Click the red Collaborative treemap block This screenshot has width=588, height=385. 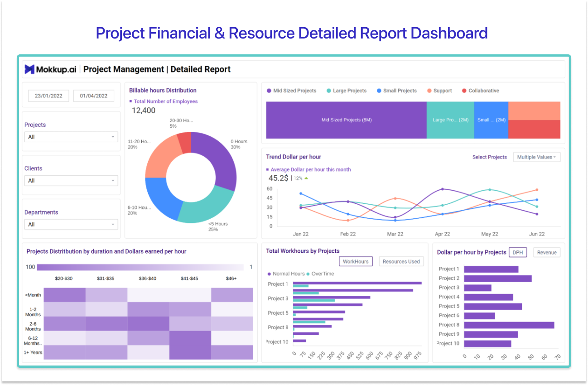(534, 130)
